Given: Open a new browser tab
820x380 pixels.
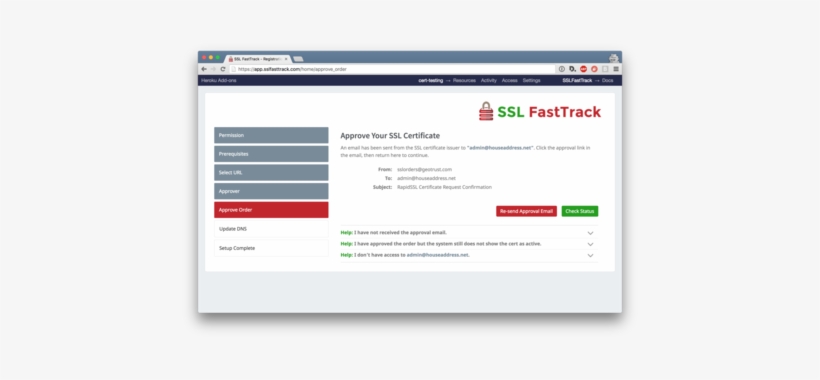Looking at the screenshot, I should pos(298,59).
